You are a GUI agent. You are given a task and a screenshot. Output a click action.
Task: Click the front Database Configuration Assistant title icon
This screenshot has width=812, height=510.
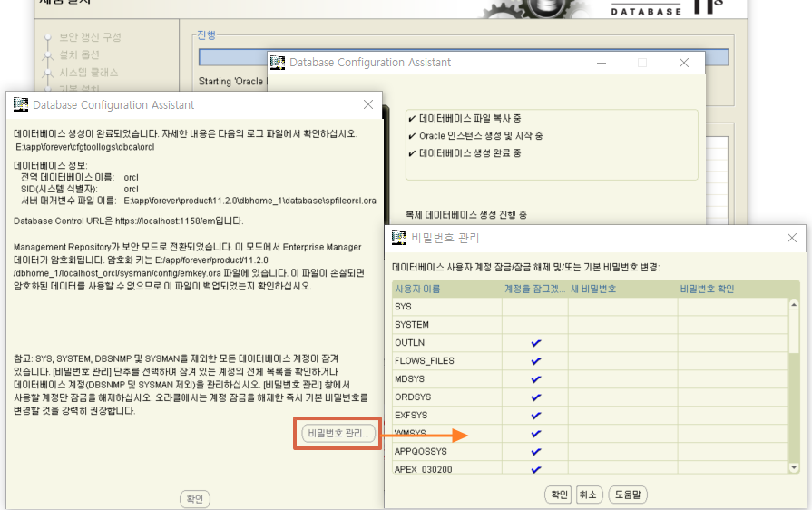coord(21,104)
